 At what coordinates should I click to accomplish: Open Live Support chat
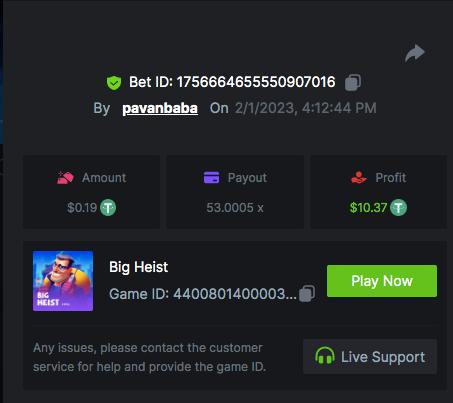[370, 357]
